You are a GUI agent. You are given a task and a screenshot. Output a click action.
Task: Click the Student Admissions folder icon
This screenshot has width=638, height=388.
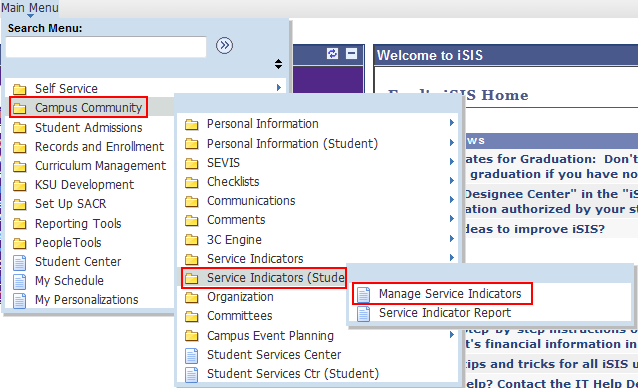pyautogui.click(x=20, y=128)
